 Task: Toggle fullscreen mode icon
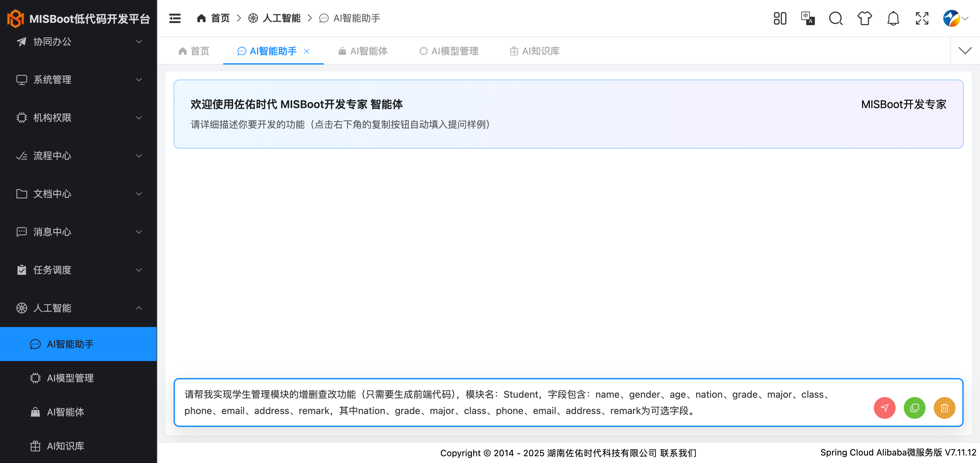pyautogui.click(x=922, y=18)
